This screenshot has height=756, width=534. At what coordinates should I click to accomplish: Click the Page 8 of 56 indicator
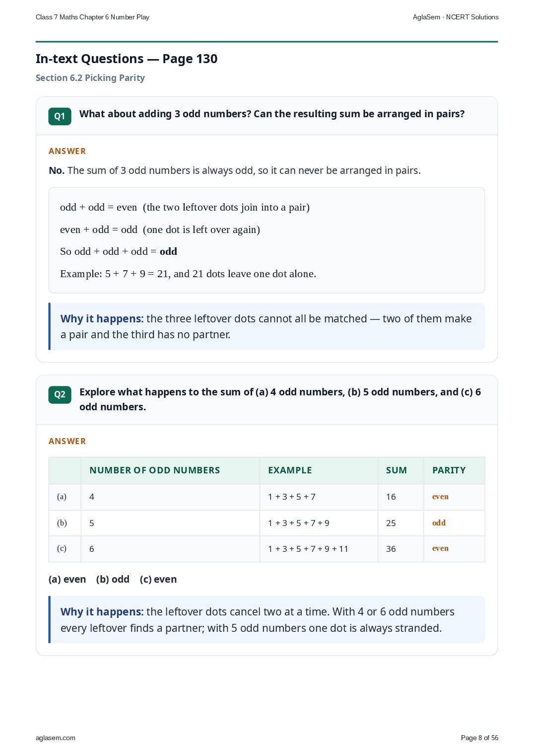(x=479, y=738)
